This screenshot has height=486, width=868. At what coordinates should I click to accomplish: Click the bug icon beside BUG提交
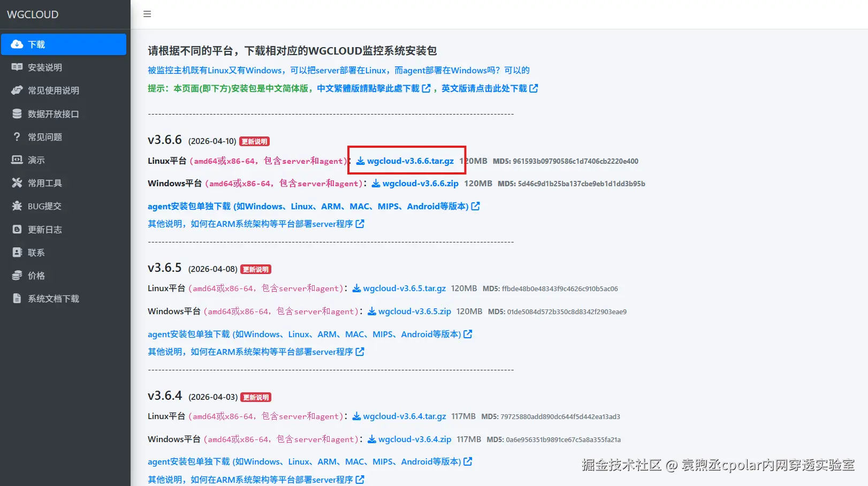click(x=17, y=206)
